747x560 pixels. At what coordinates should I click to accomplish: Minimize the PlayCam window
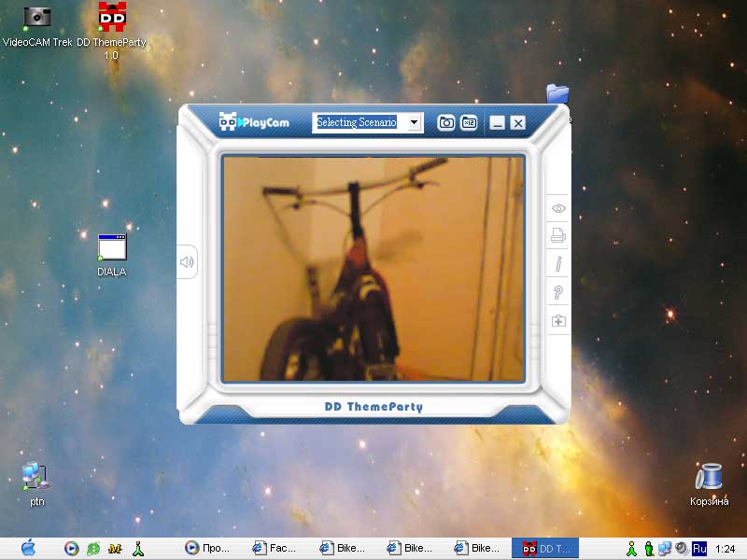click(x=498, y=122)
